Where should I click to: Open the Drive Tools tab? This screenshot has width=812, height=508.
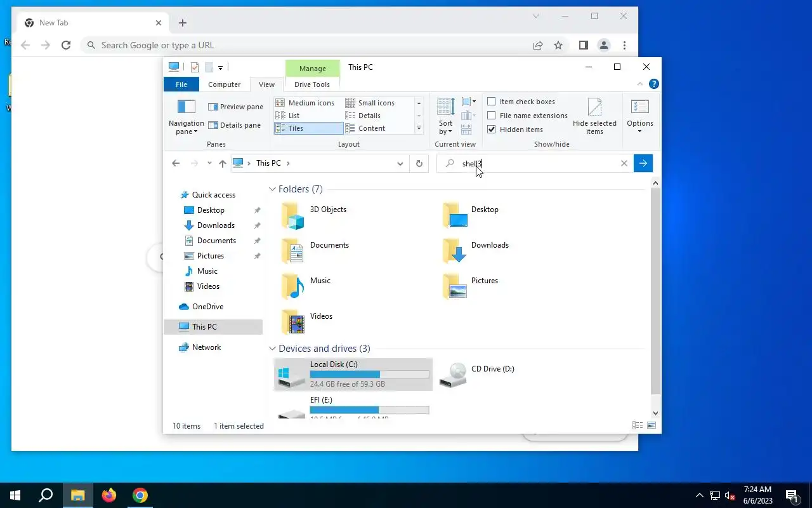tap(312, 84)
